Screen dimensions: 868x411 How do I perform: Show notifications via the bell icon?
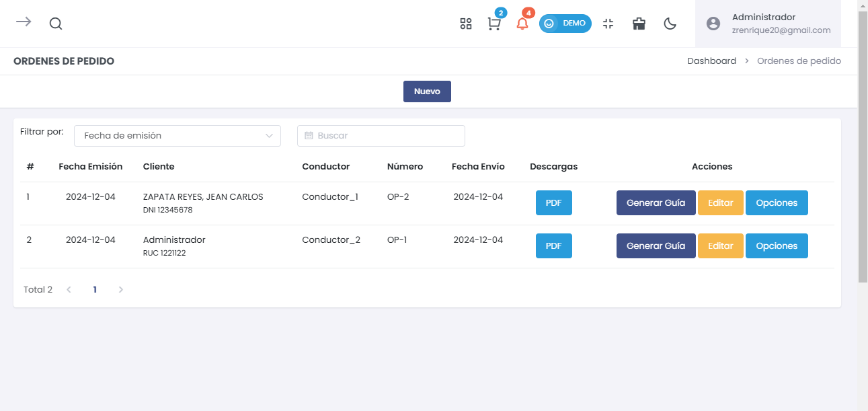point(522,24)
